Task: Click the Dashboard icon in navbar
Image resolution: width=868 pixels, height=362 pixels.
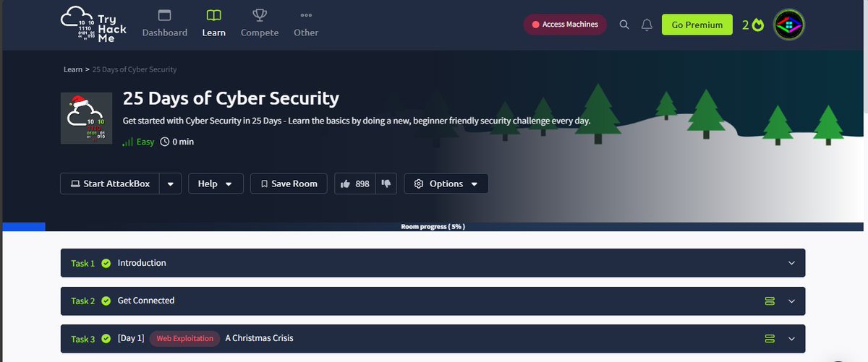Action: pos(165,14)
